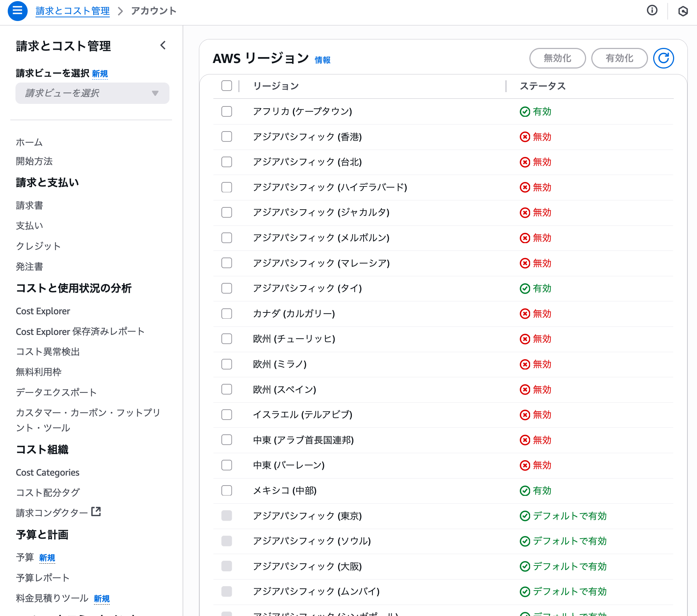697x616 pixels.
Task: Check the イスラエル (テルアビブ) region
Action: click(x=227, y=414)
